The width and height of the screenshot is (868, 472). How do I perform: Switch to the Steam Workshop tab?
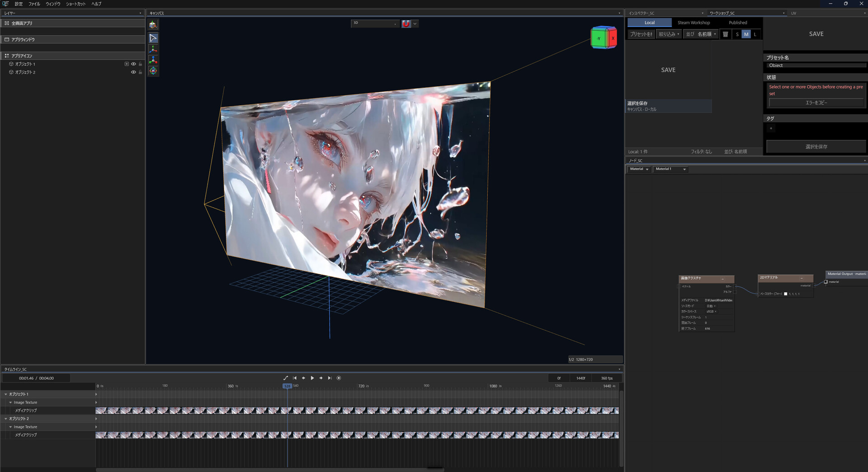[693, 23]
